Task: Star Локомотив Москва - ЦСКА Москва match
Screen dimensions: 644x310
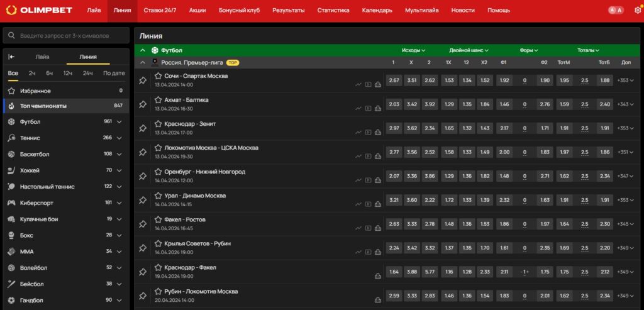Action: click(158, 147)
